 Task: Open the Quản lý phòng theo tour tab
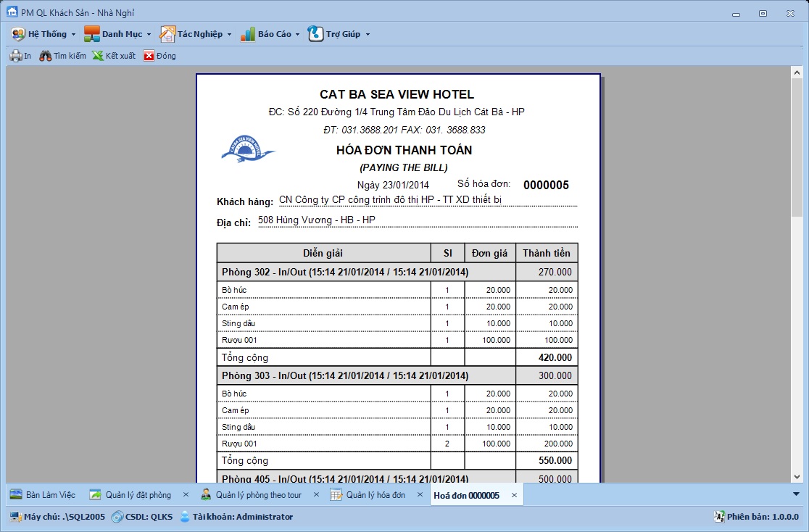click(x=252, y=495)
